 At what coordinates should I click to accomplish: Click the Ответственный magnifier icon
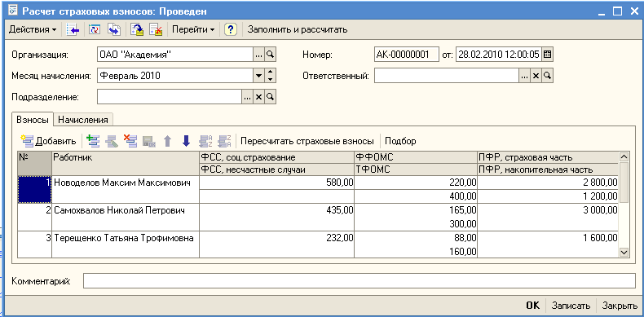tap(548, 76)
